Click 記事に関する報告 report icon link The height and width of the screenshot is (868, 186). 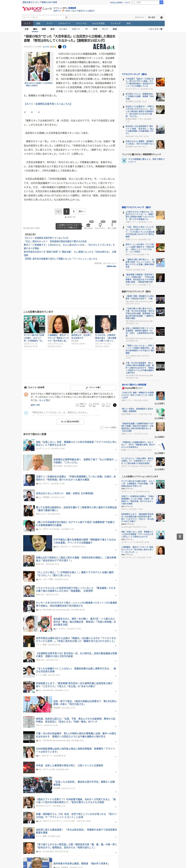point(31,228)
